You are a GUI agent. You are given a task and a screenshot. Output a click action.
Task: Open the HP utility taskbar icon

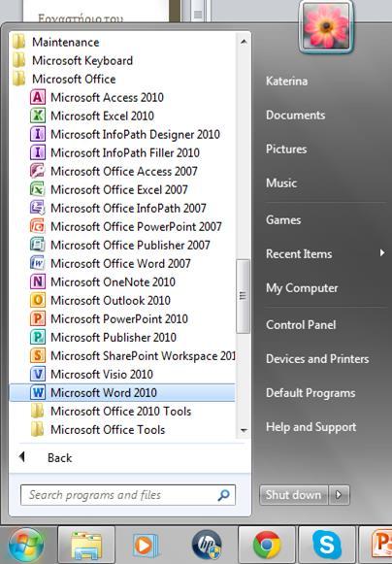[207, 546]
